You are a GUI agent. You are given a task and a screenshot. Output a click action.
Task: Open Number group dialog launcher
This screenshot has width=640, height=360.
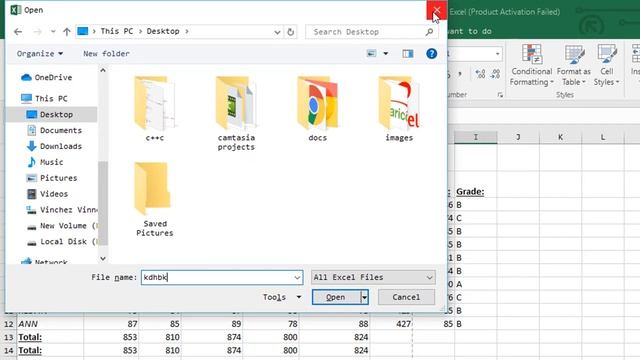tap(500, 95)
